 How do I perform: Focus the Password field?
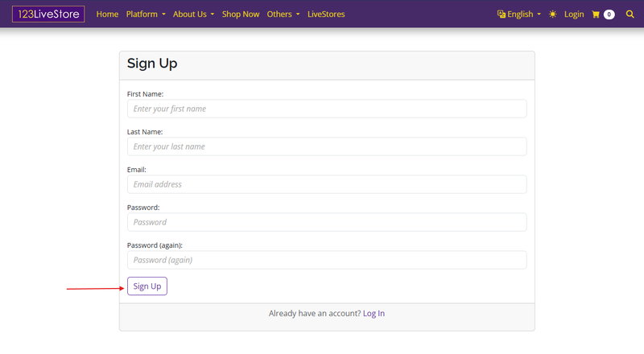pos(327,222)
